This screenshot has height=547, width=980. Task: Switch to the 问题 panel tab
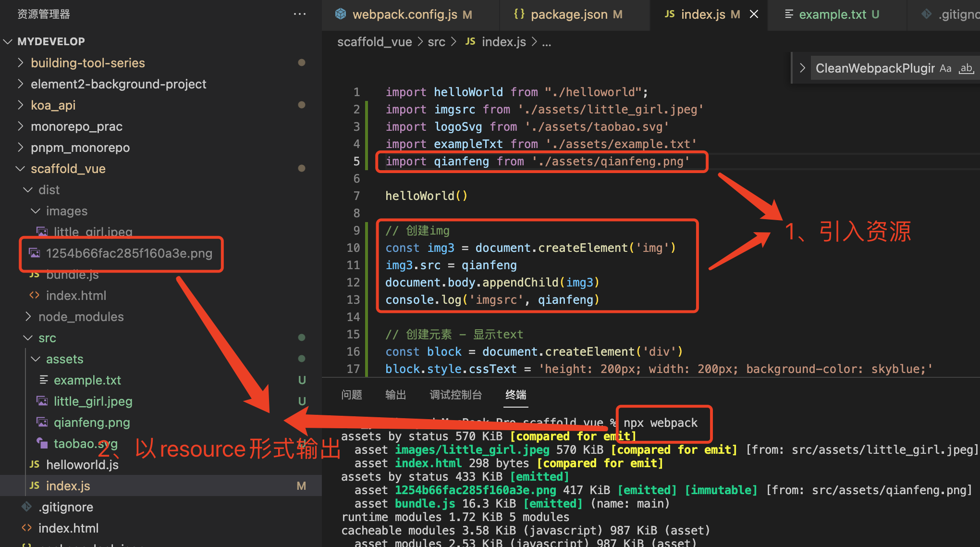point(352,395)
